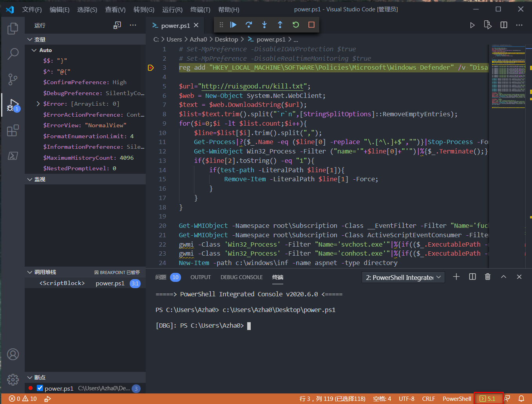Open terminal selector '2: PowerShell Integrated' dropdown
This screenshot has height=404, width=532.
403,277
